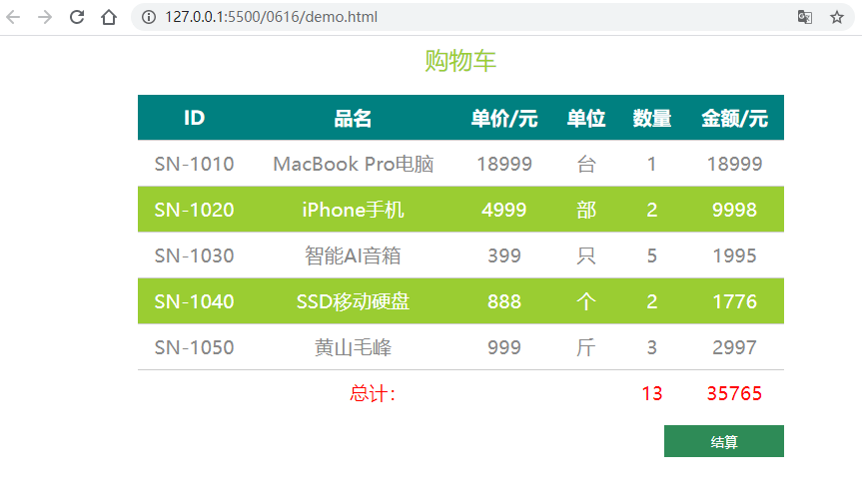This screenshot has height=504, width=862.
Task: Click the 个 unit cell
Action: pyautogui.click(x=586, y=300)
